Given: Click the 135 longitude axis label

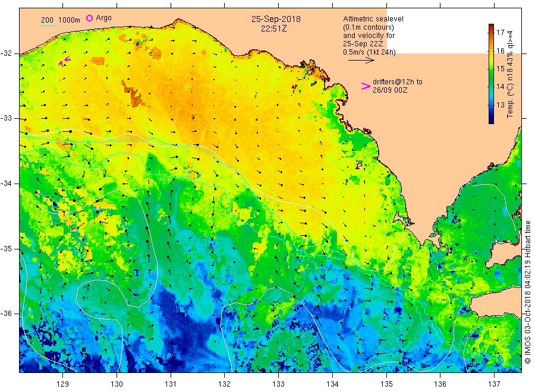Looking at the screenshot, I should pyautogui.click(x=386, y=384).
